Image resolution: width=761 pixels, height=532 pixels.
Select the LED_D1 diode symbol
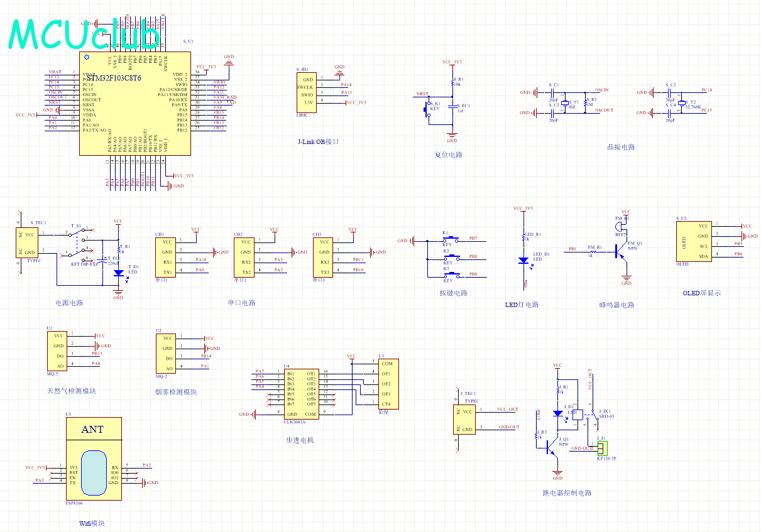tap(523, 260)
